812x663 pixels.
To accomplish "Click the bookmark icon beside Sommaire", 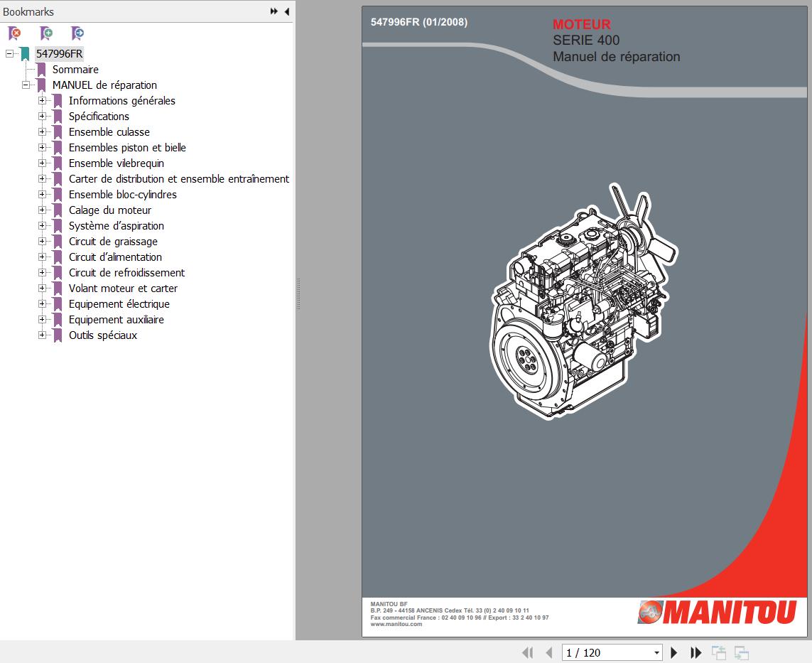I will pos(41,70).
